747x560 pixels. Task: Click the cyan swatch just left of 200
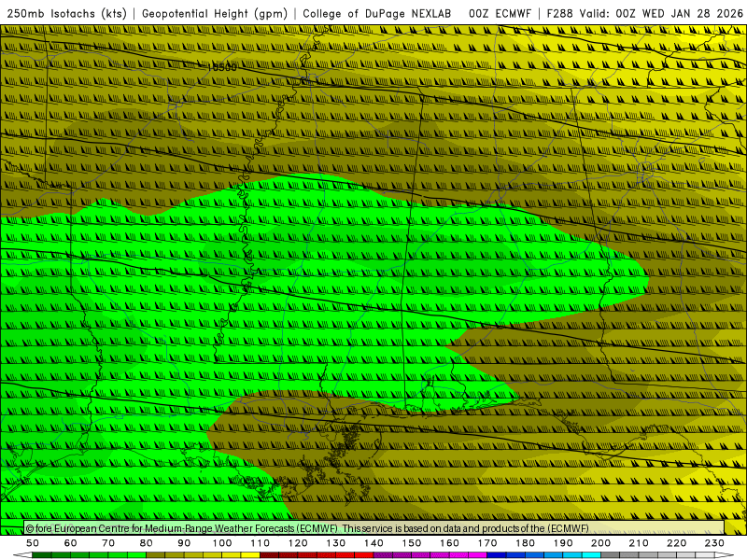click(x=591, y=555)
